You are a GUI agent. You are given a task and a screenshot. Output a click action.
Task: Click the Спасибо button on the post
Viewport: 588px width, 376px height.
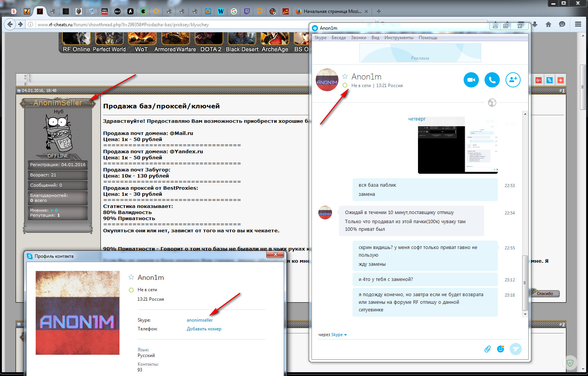[545, 293]
